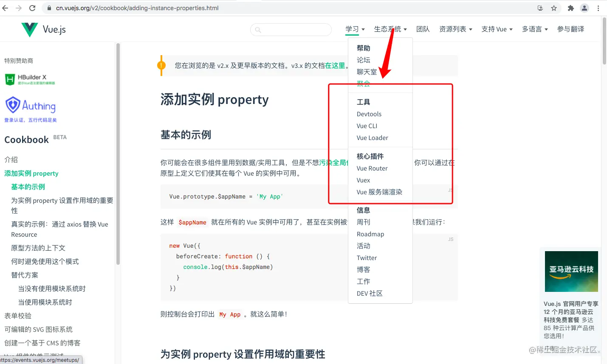Screen dimensions: 607x364
Task: Click the install page icon in the address bar
Action: 540,8
